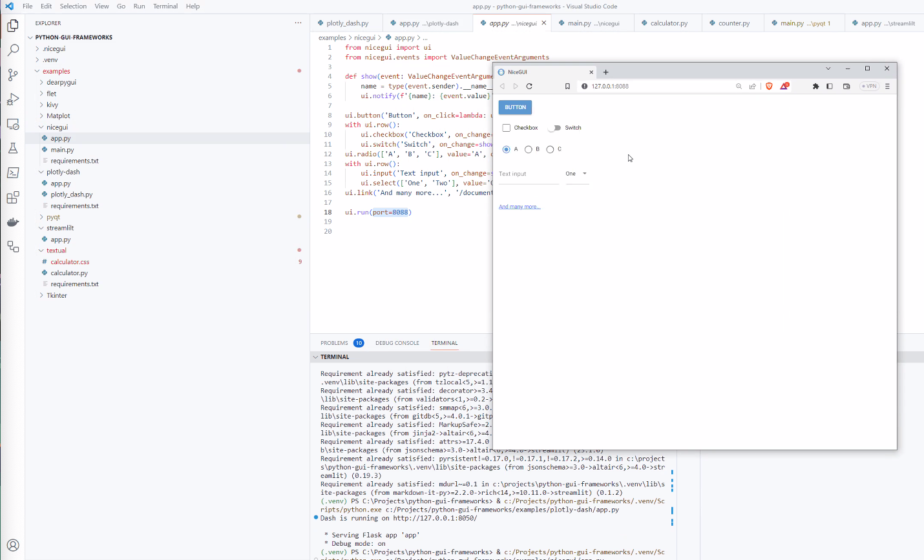Screen dimensions: 924x560
Task: Open Explorer more actions ellipsis
Action: 298,23
